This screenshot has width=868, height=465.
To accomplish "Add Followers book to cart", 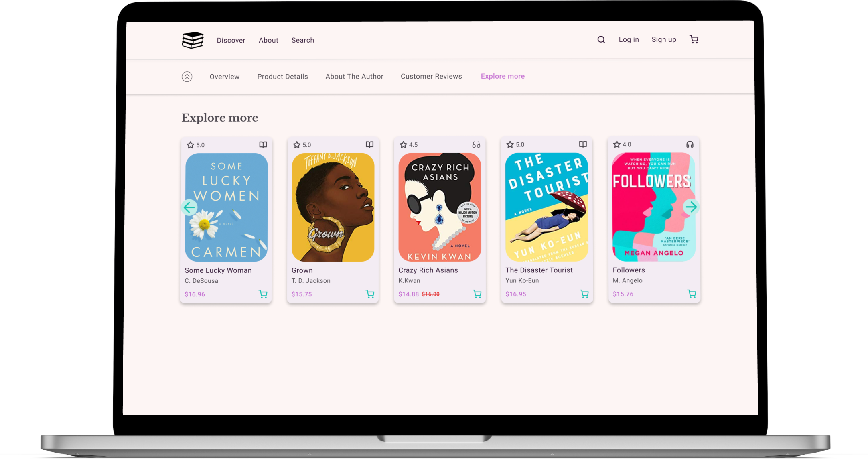I will 692,294.
